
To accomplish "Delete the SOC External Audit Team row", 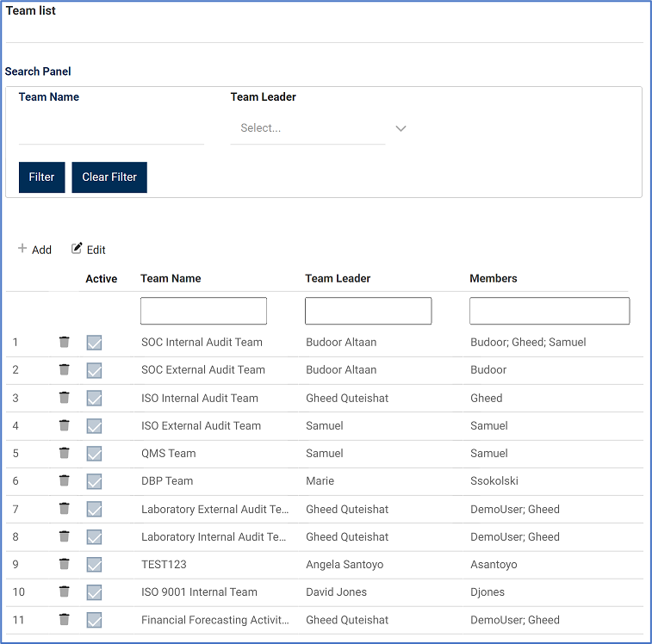I will coord(64,369).
